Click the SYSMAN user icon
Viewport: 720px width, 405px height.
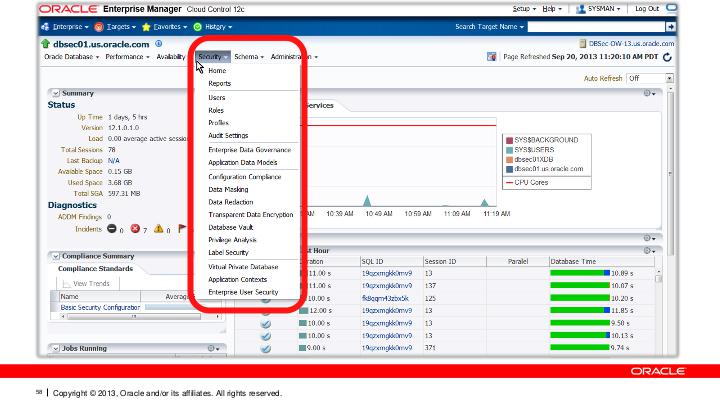click(580, 9)
